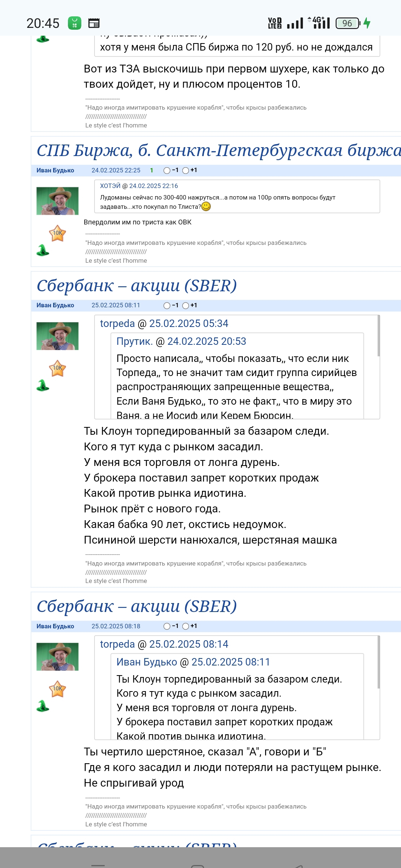Select +1 radio on 25.02.2025 08:18 post
401x868 pixels.
pyautogui.click(x=186, y=626)
